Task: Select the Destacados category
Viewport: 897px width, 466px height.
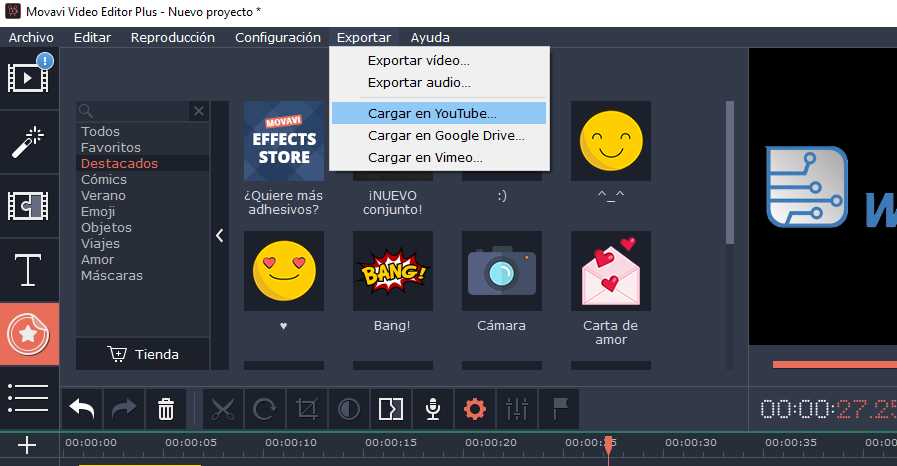Action: [x=119, y=164]
